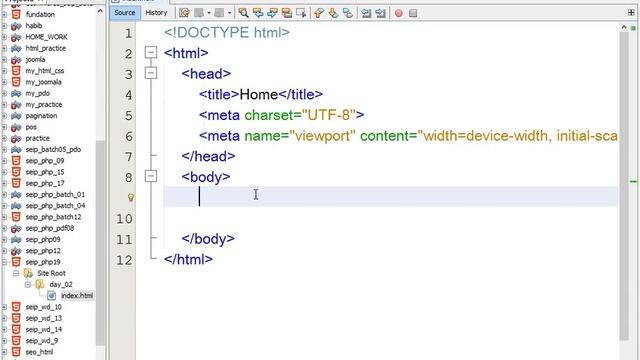
Task: Open the Forward navigation dropdown arrow
Action: click(229, 13)
